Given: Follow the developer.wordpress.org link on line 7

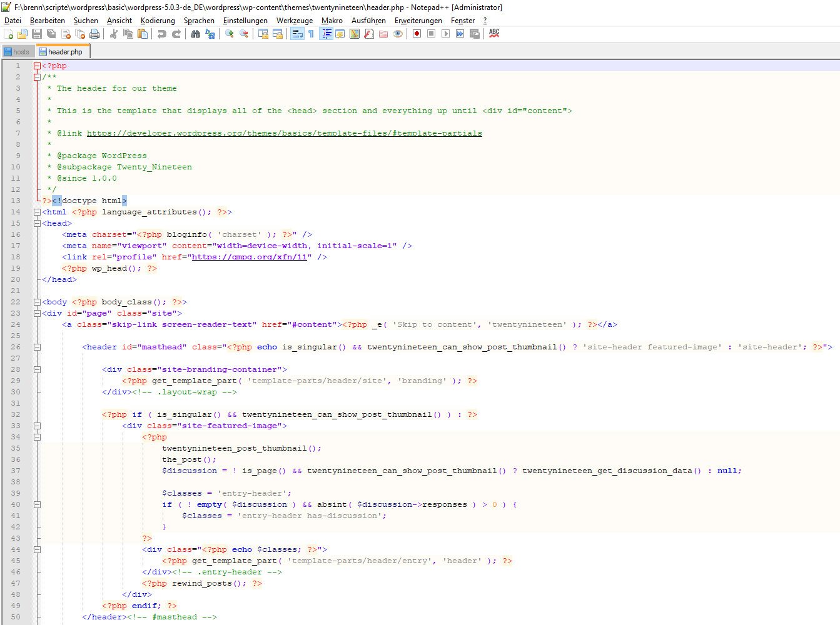Looking at the screenshot, I should pos(285,133).
